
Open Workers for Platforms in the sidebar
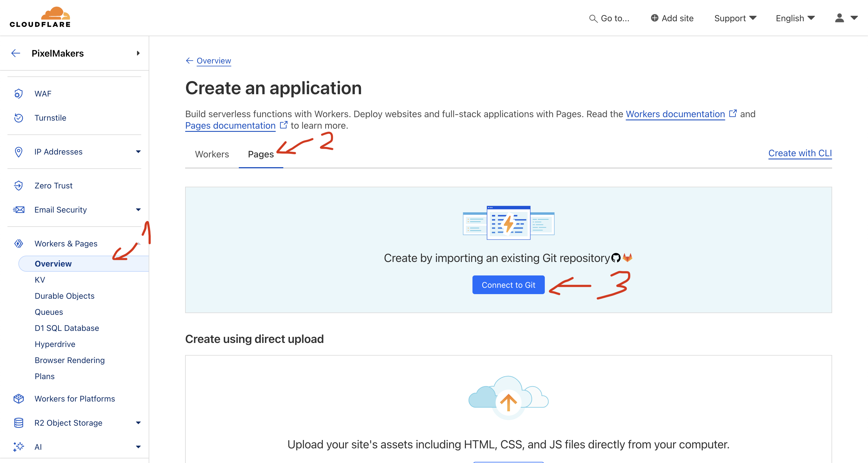(x=74, y=399)
